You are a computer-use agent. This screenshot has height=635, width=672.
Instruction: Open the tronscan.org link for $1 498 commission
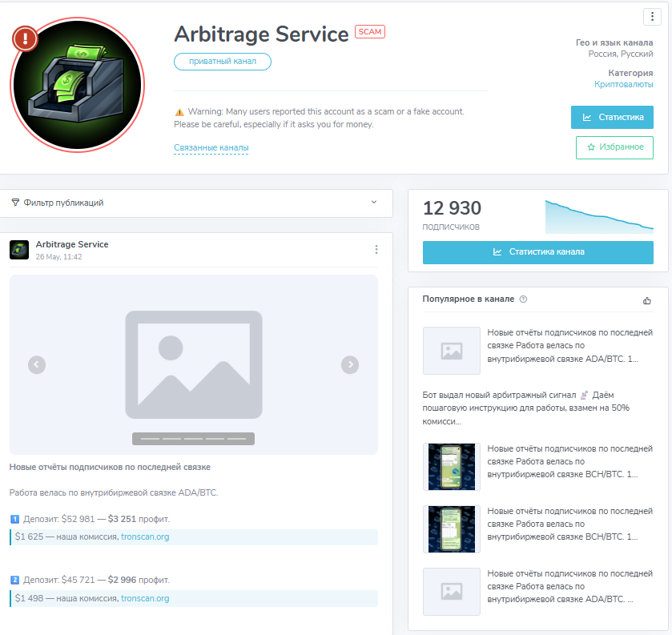145,599
